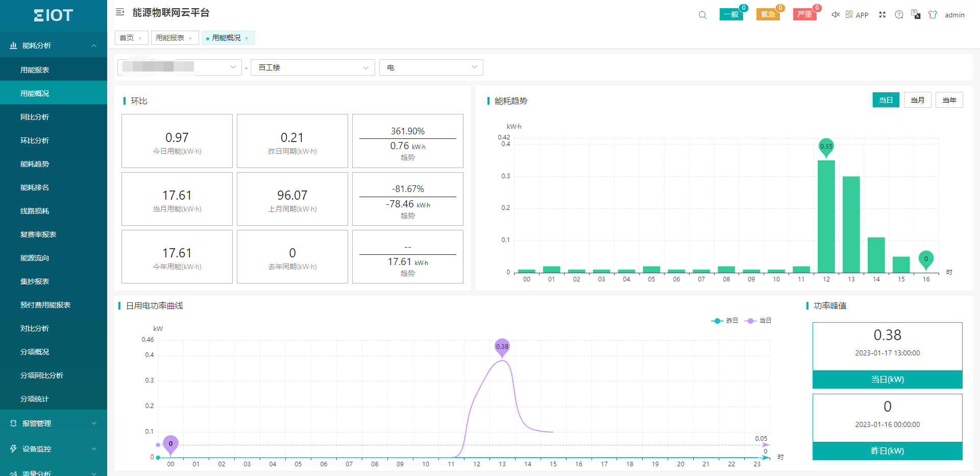Open 分项同比分析 in the sidebar
The width and height of the screenshot is (980, 476).
coord(54,375)
